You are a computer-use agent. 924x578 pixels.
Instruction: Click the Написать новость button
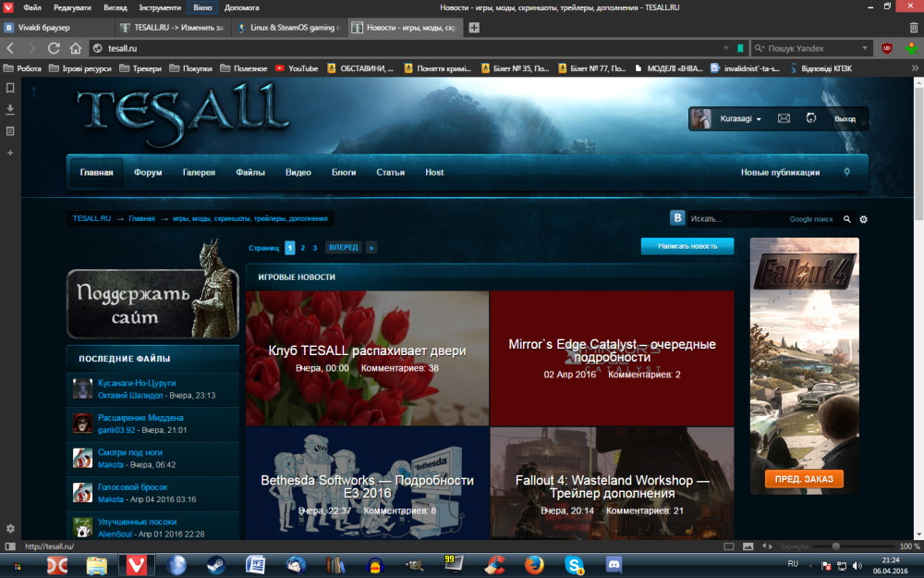(x=687, y=246)
